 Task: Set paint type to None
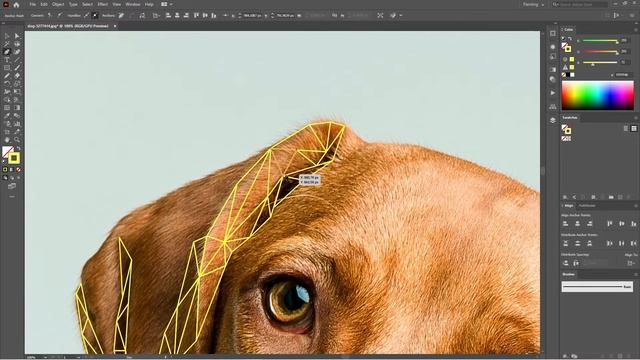[18, 169]
